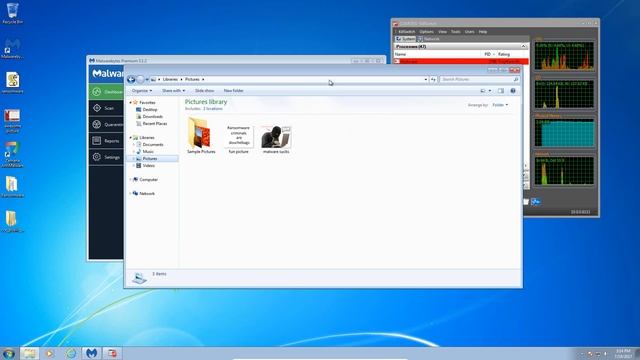Open the Malwarebytes desktop shortcut
Screen dimensions: 640x360
click(12, 49)
